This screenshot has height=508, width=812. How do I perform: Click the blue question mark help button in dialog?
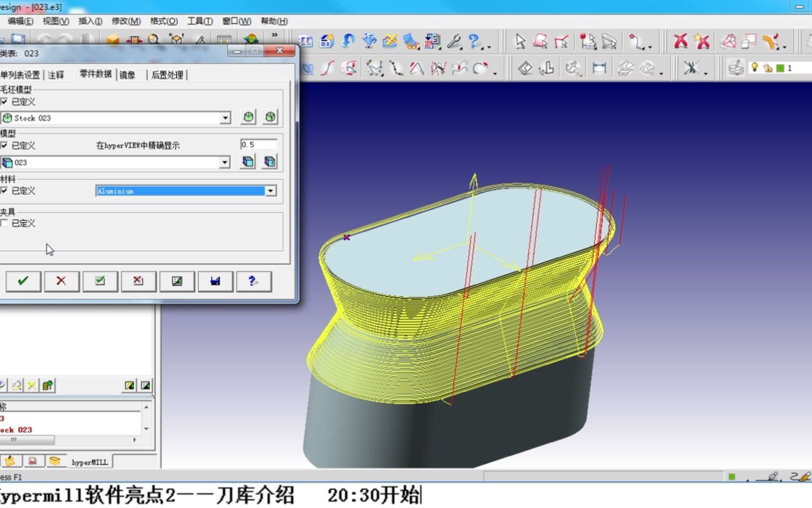point(254,281)
